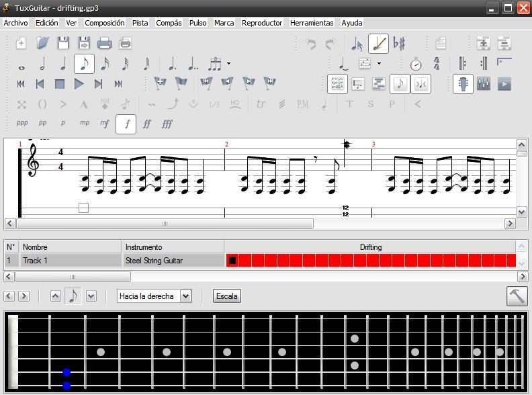Open the Composición menu
This screenshot has height=395, width=532.
click(x=105, y=23)
